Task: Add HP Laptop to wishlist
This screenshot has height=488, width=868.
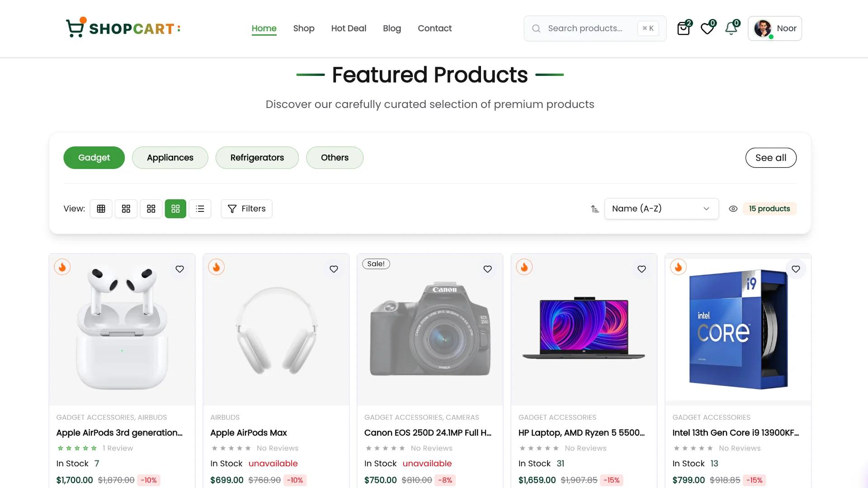Action: point(642,269)
